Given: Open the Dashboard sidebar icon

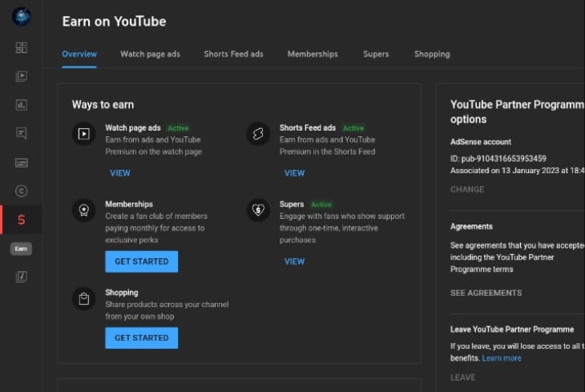Looking at the screenshot, I should (22, 47).
